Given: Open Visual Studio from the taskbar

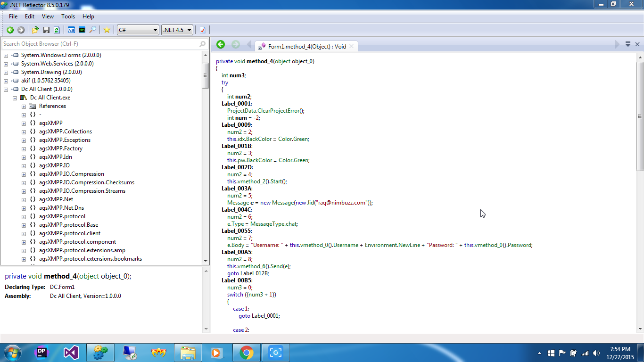Looking at the screenshot, I should (71, 353).
